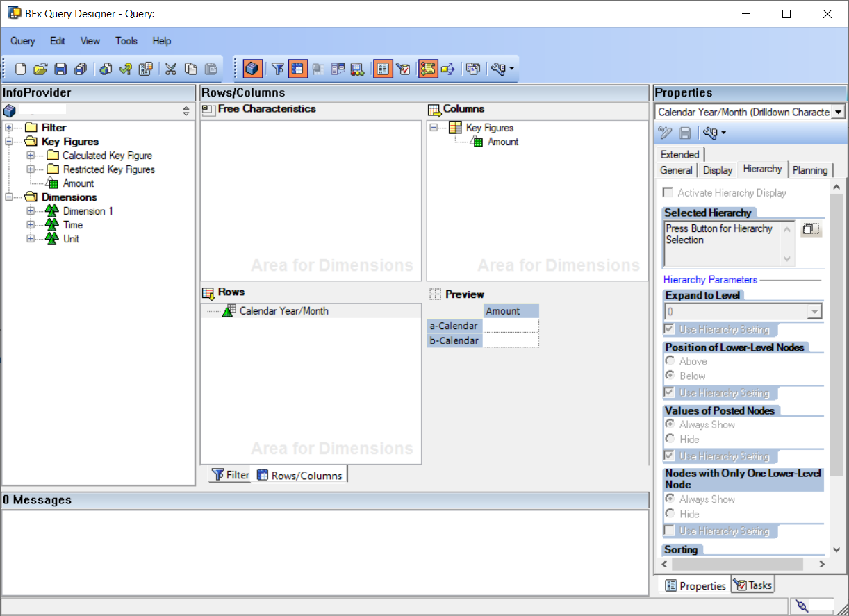Image resolution: width=849 pixels, height=616 pixels.
Task: Select Hide under Values of Posted Nodes
Action: [670, 439]
